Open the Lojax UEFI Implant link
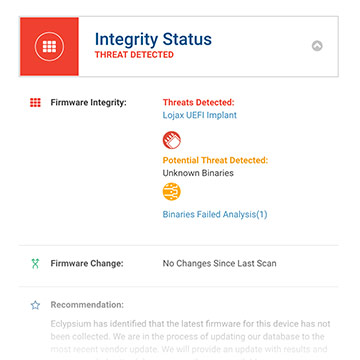This screenshot has height=360, width=360. click(200, 115)
